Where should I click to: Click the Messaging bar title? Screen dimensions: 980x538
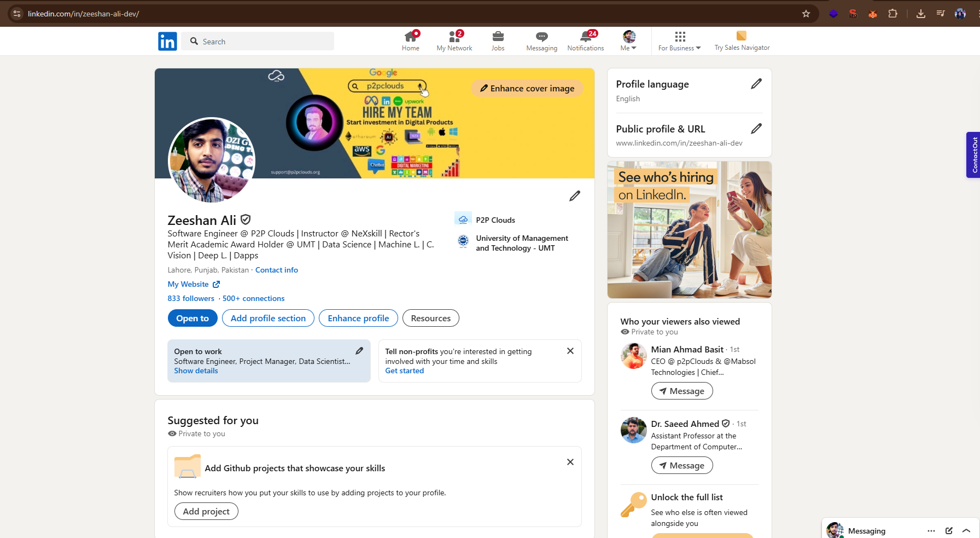(867, 531)
